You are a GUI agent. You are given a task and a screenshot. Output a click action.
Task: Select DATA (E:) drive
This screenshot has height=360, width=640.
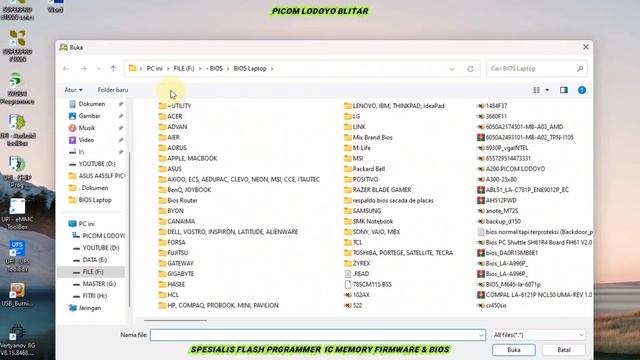click(94, 260)
